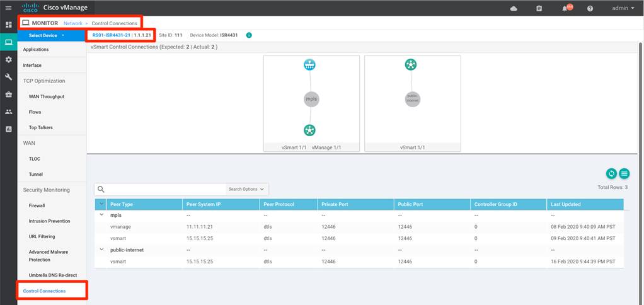
Task: Click the 08 Feb 2020 9:40:09 AM PST cell
Action: 583,227
